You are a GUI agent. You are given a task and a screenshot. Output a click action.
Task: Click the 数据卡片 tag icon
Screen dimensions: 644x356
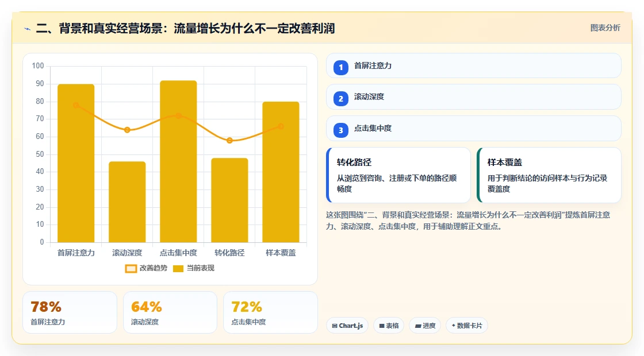point(454,326)
